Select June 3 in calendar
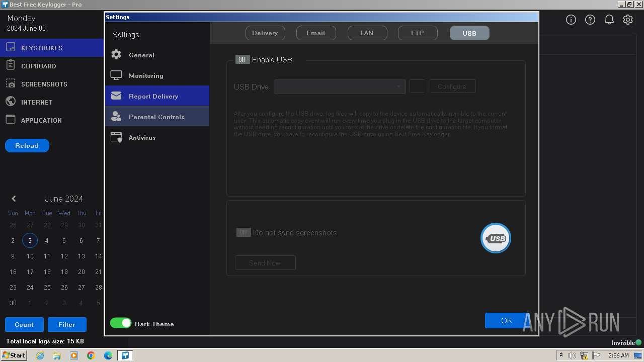 30,240
